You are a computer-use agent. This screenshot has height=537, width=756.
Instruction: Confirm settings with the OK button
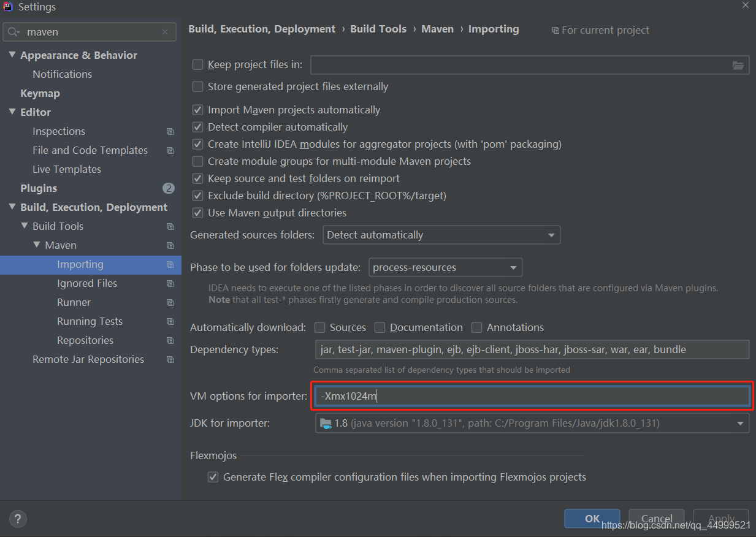592,519
